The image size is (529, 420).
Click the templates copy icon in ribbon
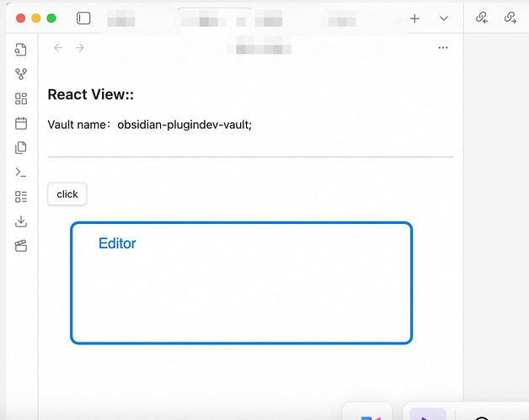point(21,148)
